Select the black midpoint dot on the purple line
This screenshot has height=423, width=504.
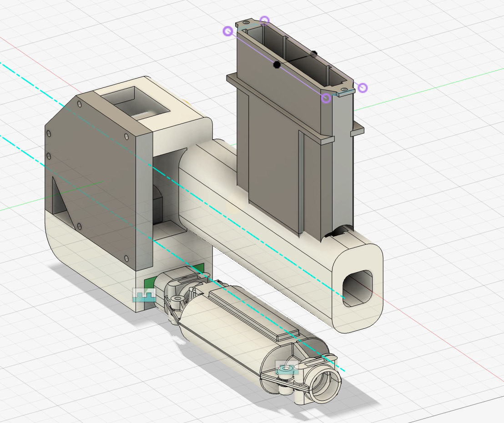tap(277, 65)
